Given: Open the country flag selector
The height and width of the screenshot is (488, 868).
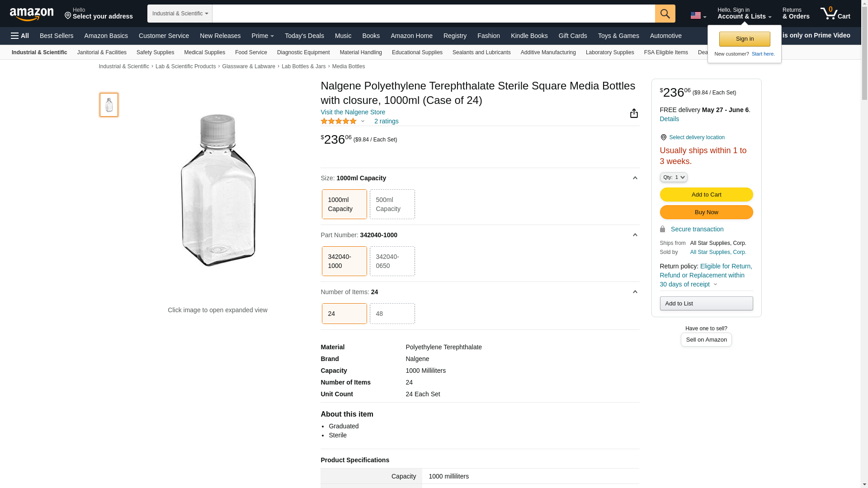Looking at the screenshot, I should pos(698,16).
